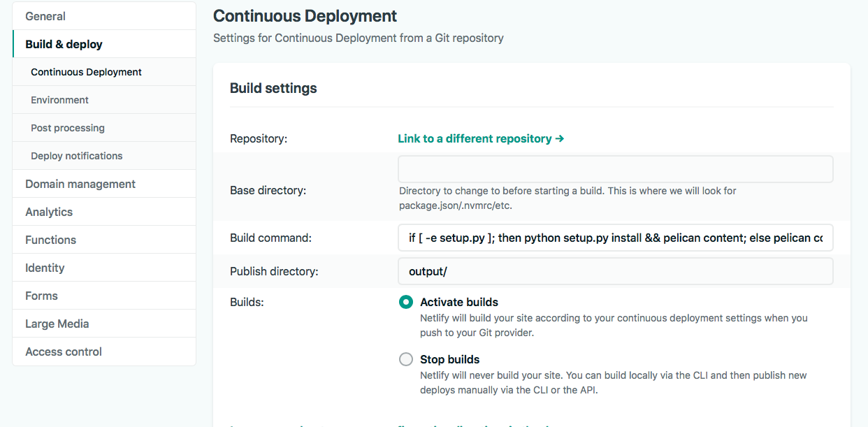The height and width of the screenshot is (427, 868).
Task: Select the Large Media section
Action: coord(57,323)
